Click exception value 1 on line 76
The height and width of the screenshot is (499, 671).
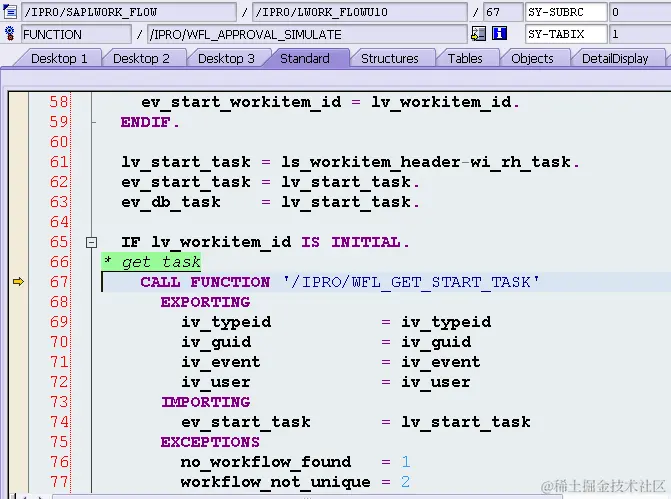point(406,462)
